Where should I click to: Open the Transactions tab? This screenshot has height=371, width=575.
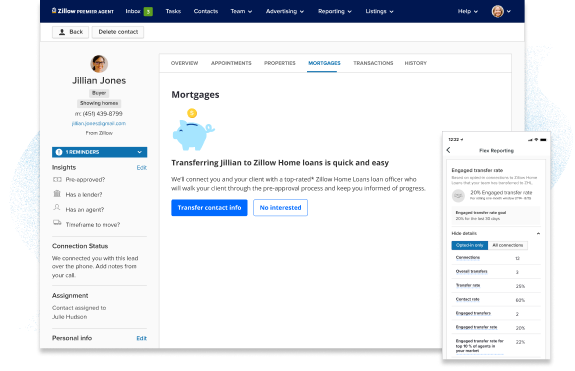373,63
